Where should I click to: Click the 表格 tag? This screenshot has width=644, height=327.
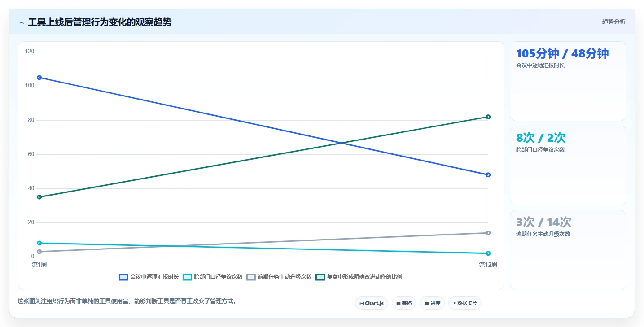(x=404, y=303)
